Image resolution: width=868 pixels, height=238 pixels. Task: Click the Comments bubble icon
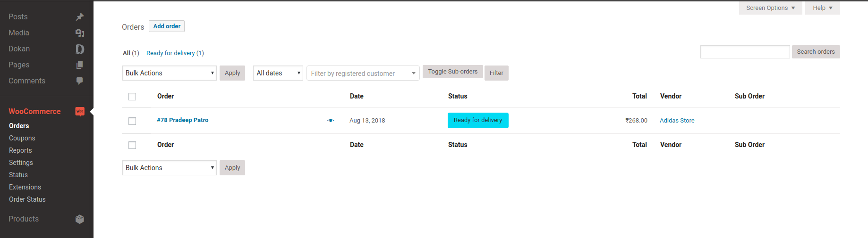tap(80, 81)
